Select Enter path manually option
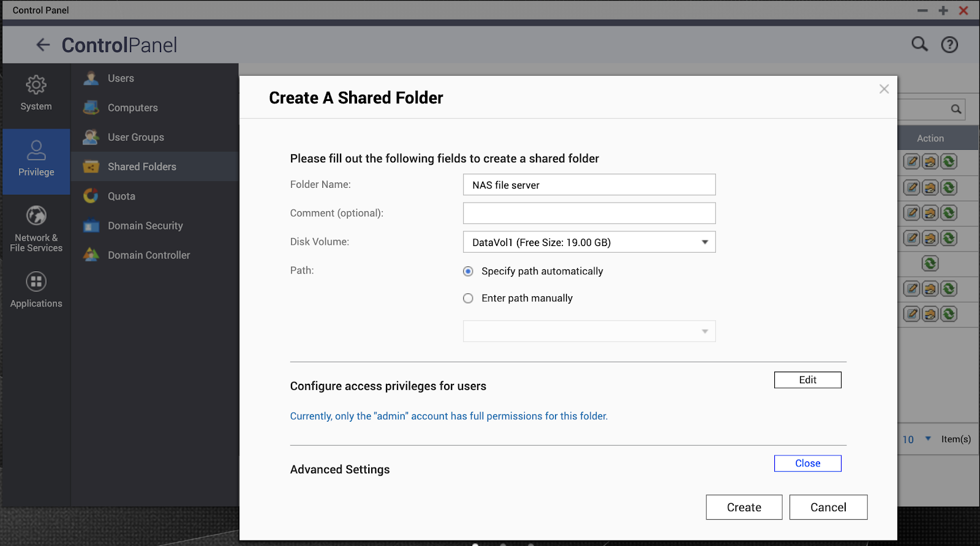Image resolution: width=980 pixels, height=546 pixels. [468, 298]
